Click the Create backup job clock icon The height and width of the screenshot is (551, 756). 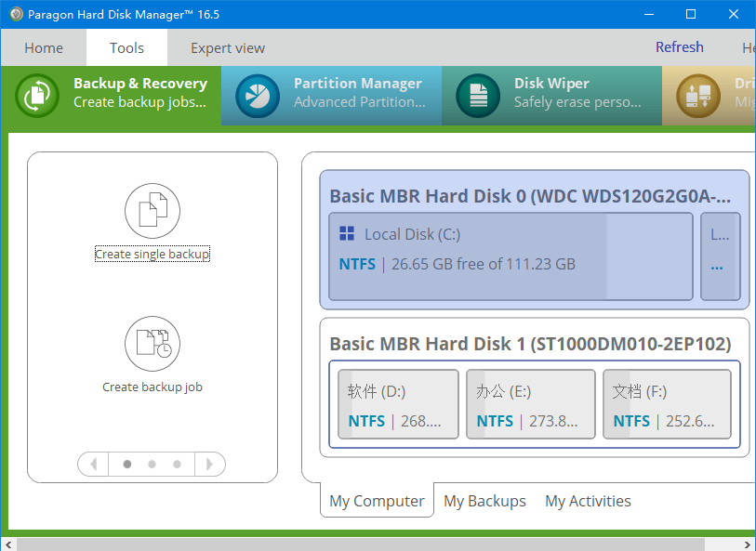click(x=153, y=344)
